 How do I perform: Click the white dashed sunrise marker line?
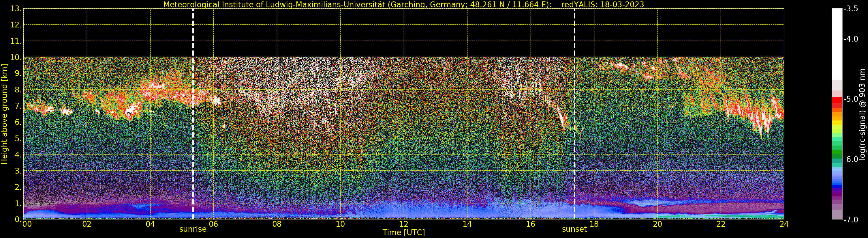(193, 114)
